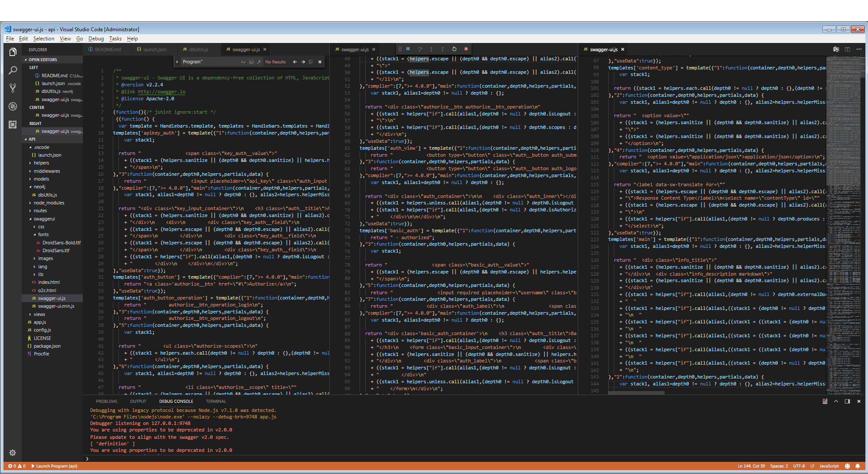Expand the find widget to show replace

click(177, 62)
